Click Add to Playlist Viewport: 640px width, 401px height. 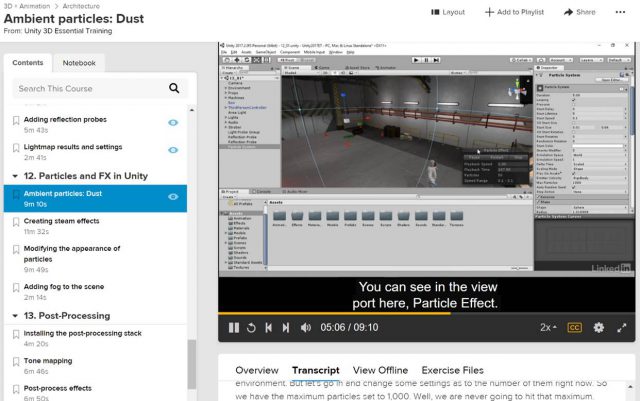514,12
